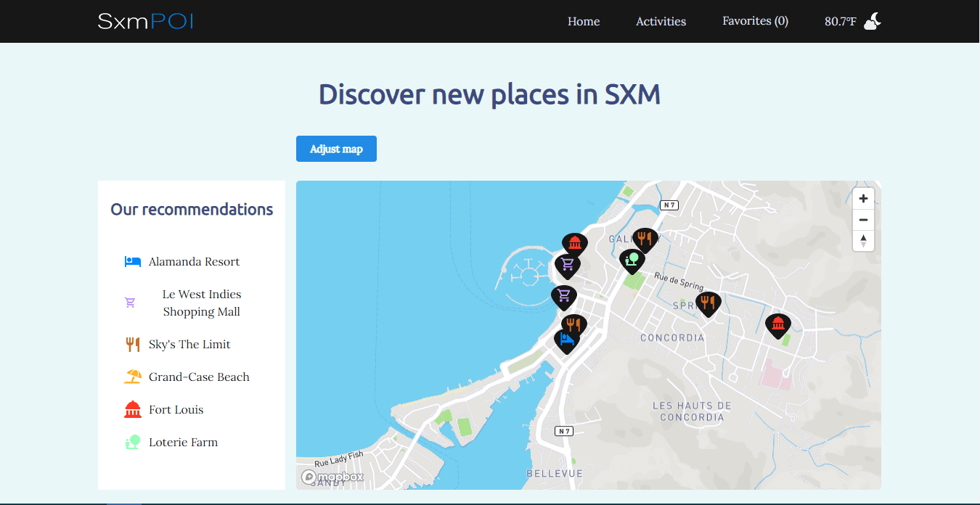
Task: Click the SxmPOI logo
Action: [145, 21]
